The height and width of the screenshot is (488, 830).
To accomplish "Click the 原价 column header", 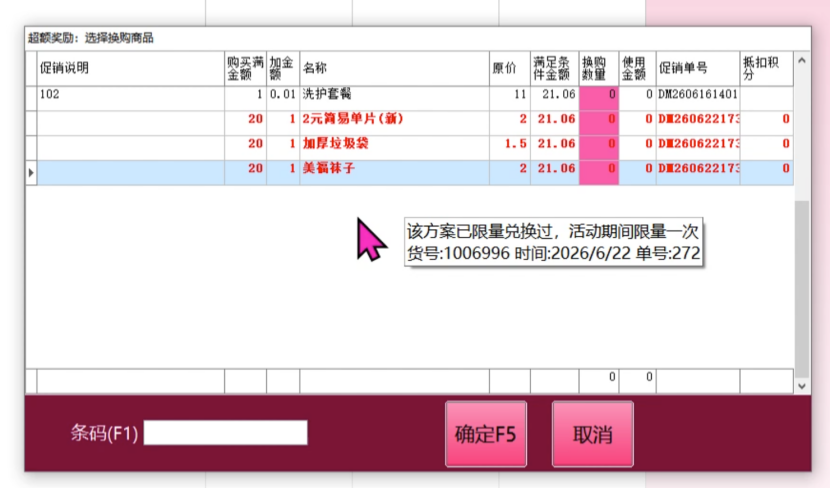I will click(510, 68).
